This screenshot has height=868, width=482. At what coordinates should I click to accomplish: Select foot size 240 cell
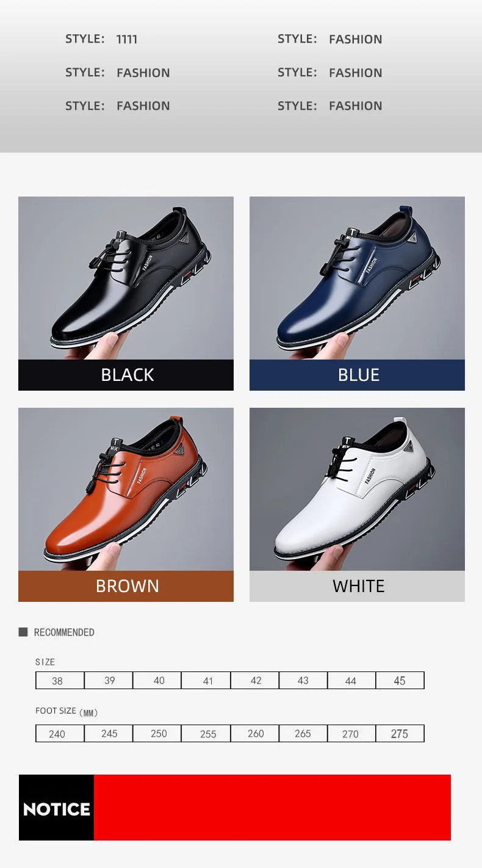(x=60, y=734)
